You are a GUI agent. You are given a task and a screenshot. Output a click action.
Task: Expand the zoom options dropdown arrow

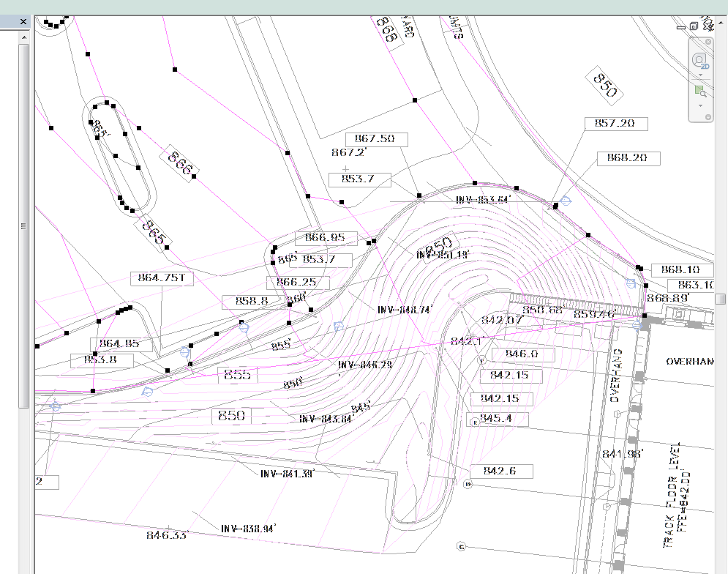701,106
